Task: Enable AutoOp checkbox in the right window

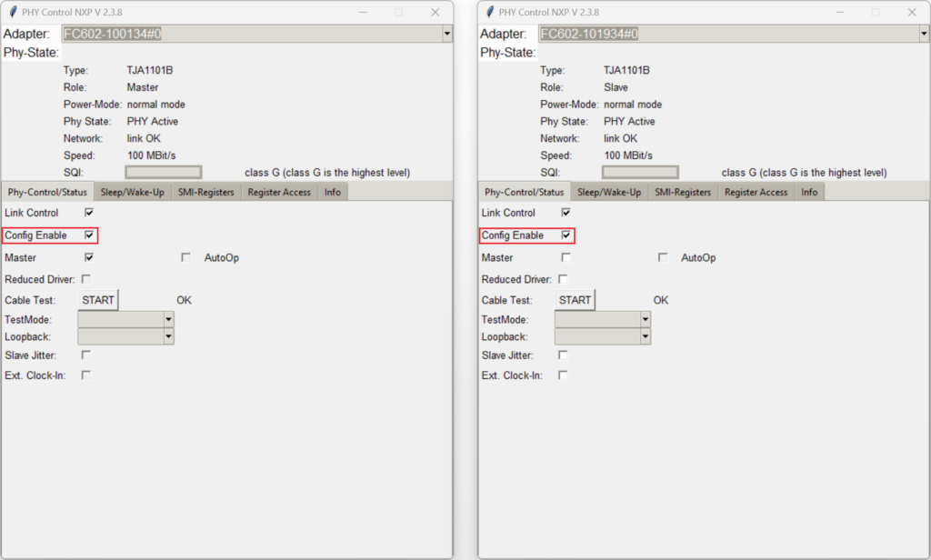Action: 663,257
